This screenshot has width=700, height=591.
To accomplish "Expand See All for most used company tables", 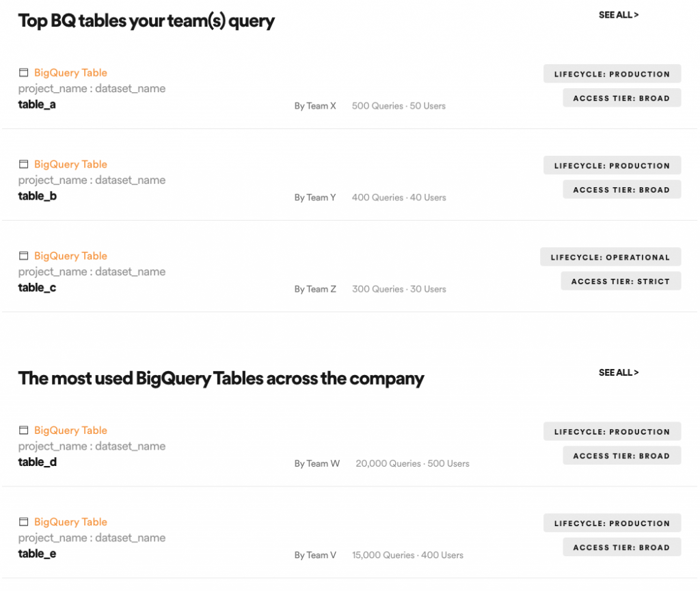I will tap(619, 372).
